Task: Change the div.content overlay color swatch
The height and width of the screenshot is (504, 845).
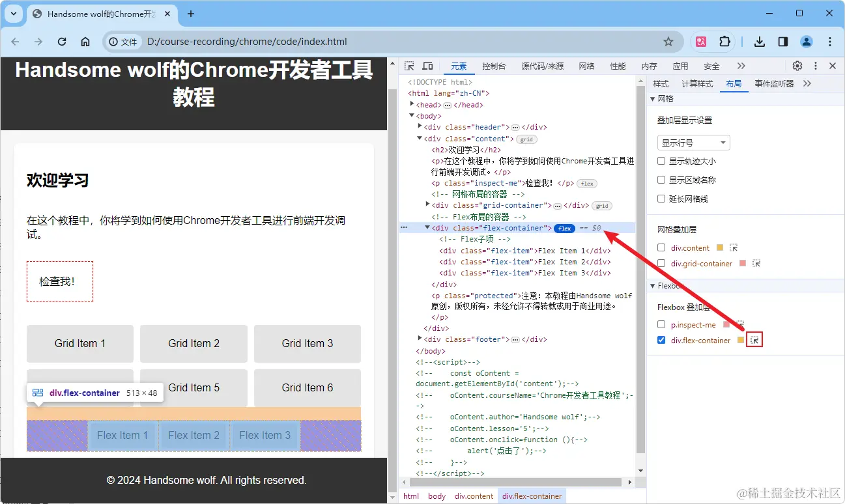Action: pyautogui.click(x=720, y=247)
